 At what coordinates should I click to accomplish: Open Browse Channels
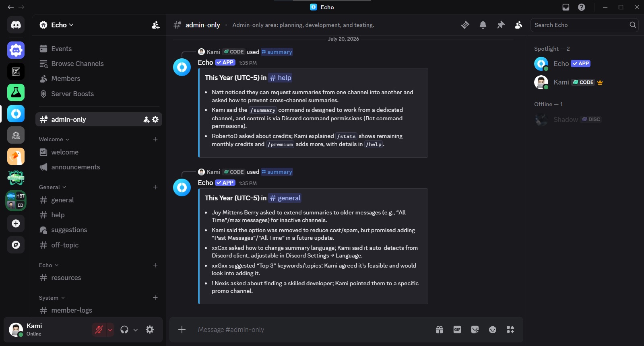(99, 64)
